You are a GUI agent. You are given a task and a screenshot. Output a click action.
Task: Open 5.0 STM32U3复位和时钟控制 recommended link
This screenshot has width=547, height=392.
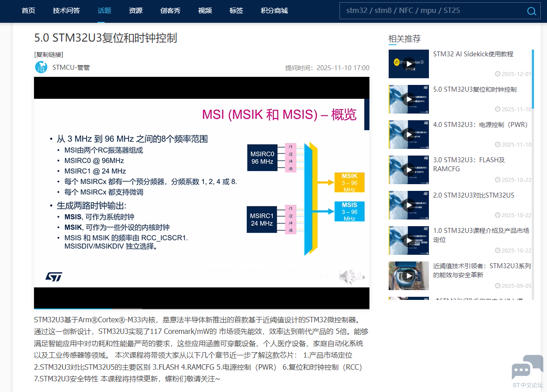coord(475,89)
